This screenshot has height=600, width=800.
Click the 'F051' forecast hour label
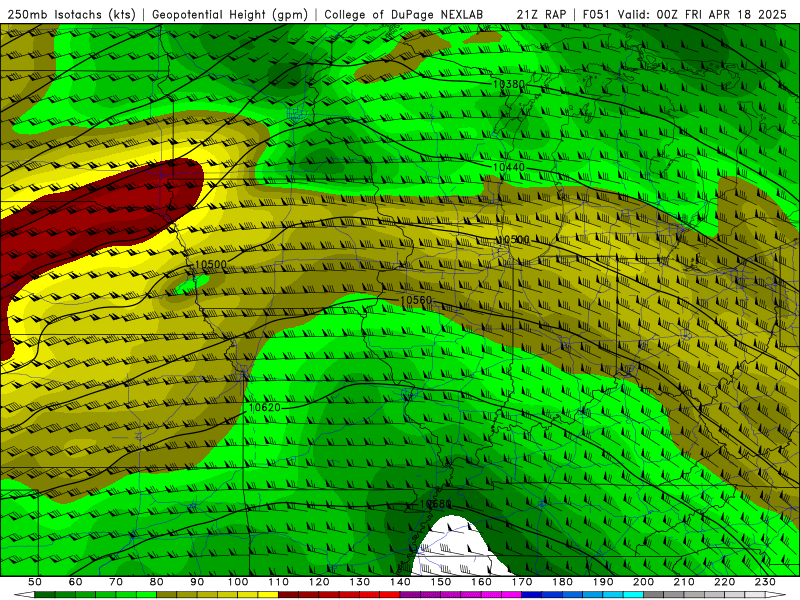point(596,15)
